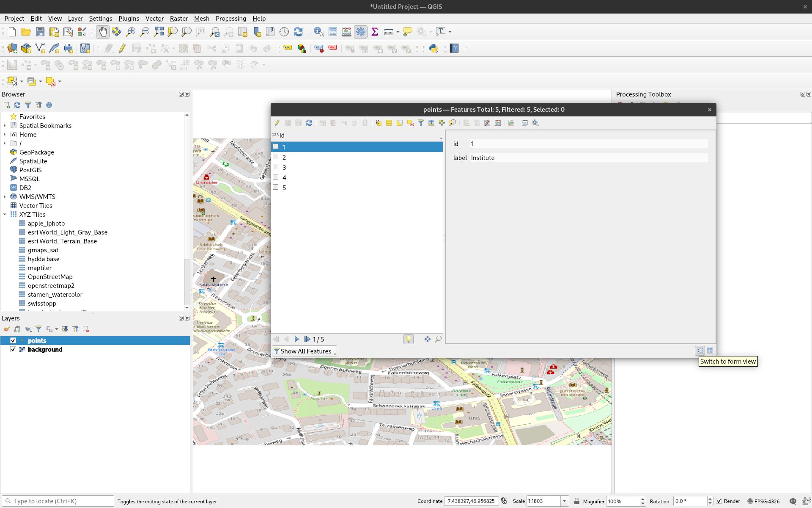Toggle editing mode pencil in attribute table

pyautogui.click(x=277, y=123)
